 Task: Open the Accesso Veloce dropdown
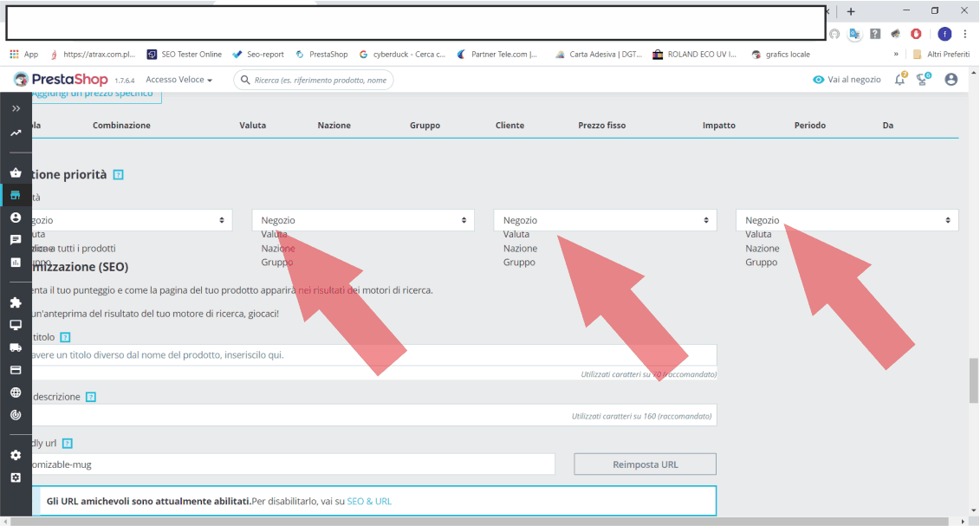178,80
